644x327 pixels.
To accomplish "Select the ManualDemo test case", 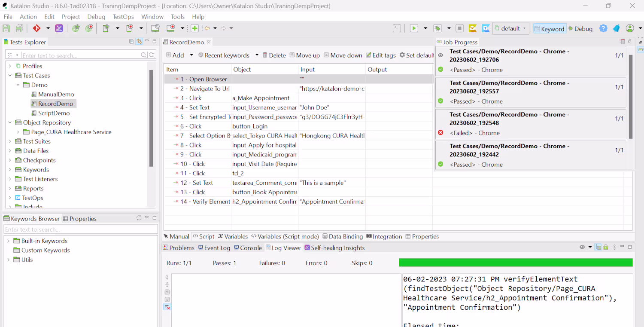I will click(x=52, y=95).
